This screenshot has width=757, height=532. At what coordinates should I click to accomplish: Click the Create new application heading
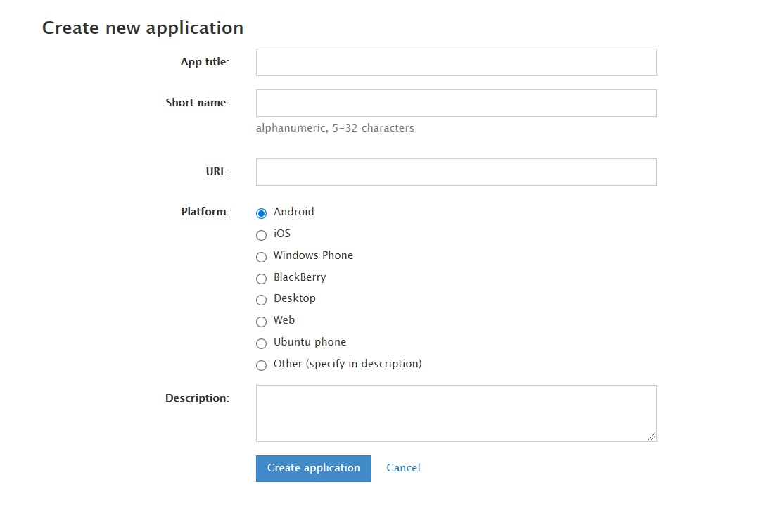pos(143,27)
